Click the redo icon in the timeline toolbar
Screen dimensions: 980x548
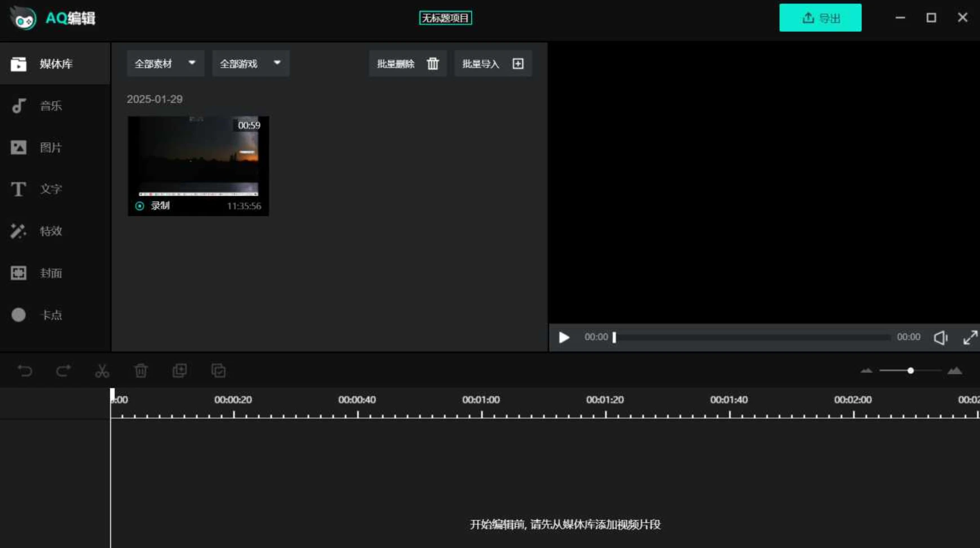(x=63, y=370)
